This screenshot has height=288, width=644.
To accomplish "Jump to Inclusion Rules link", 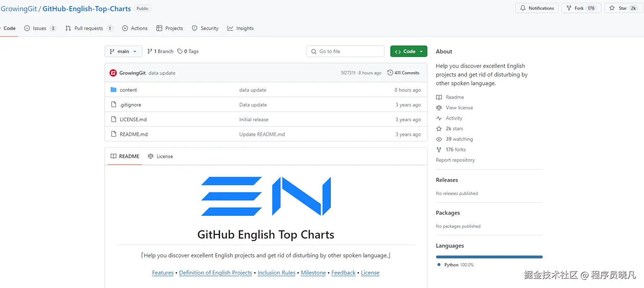I will pyautogui.click(x=276, y=273).
